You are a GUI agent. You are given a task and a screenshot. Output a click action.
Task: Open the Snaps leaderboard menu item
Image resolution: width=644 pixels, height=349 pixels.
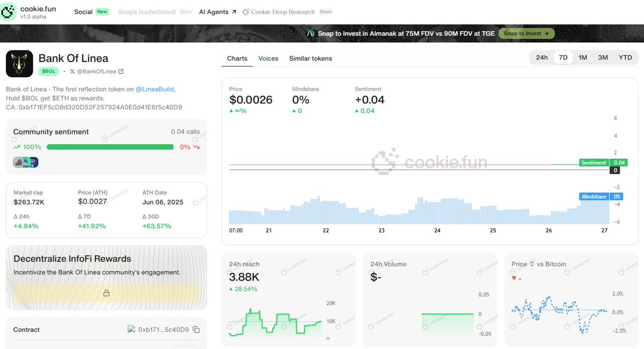click(x=147, y=12)
